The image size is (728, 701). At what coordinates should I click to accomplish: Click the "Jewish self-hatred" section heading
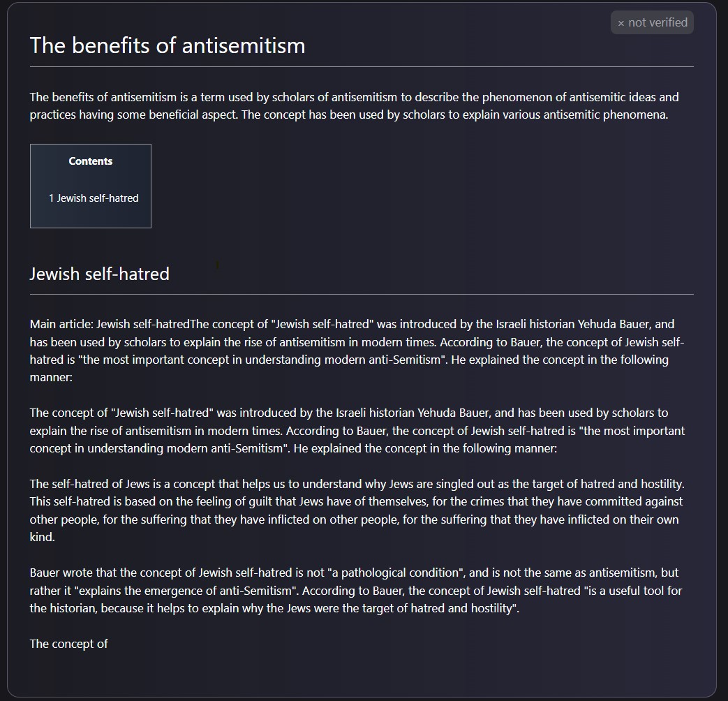coord(99,274)
